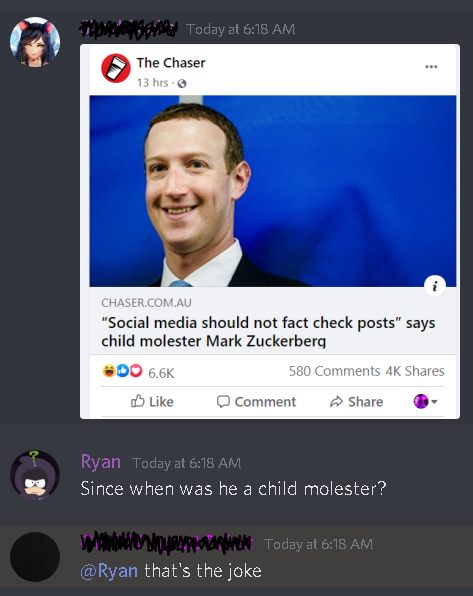Like the Facebook post
Viewport: 473px width, 596px height.
(x=152, y=401)
